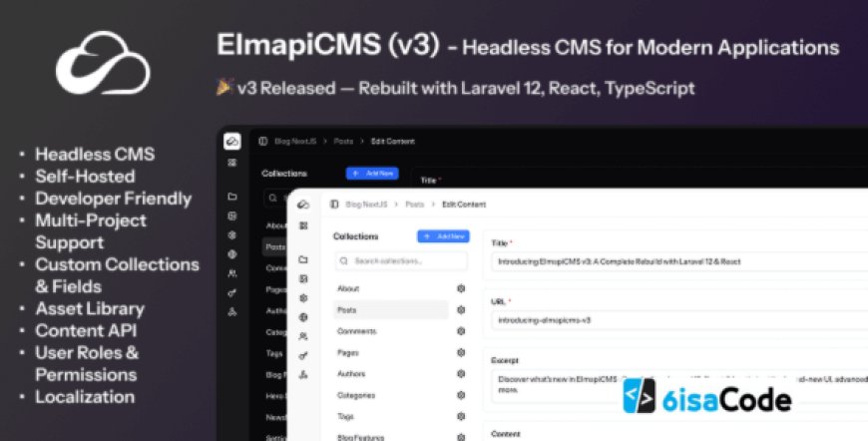Screen dimensions: 868x441
Task: Select the Posts collection in dark window
Action: (x=275, y=246)
